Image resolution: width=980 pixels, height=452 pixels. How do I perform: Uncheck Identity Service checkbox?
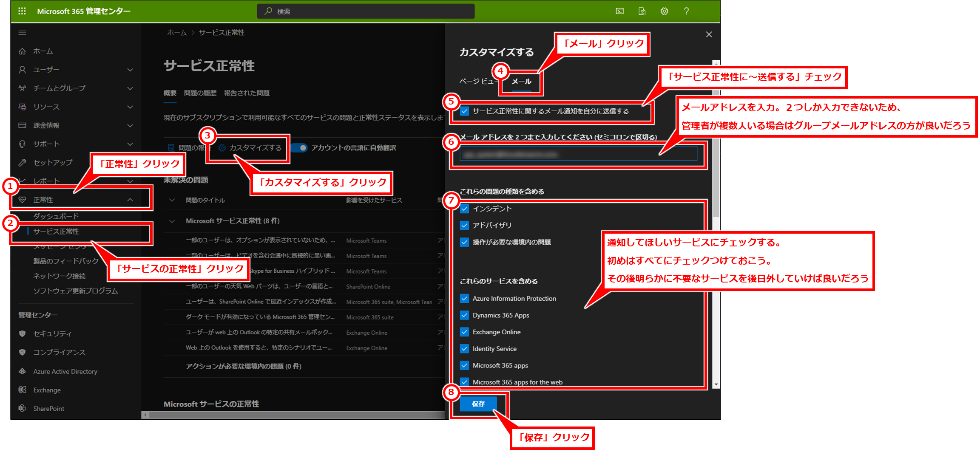tap(465, 349)
